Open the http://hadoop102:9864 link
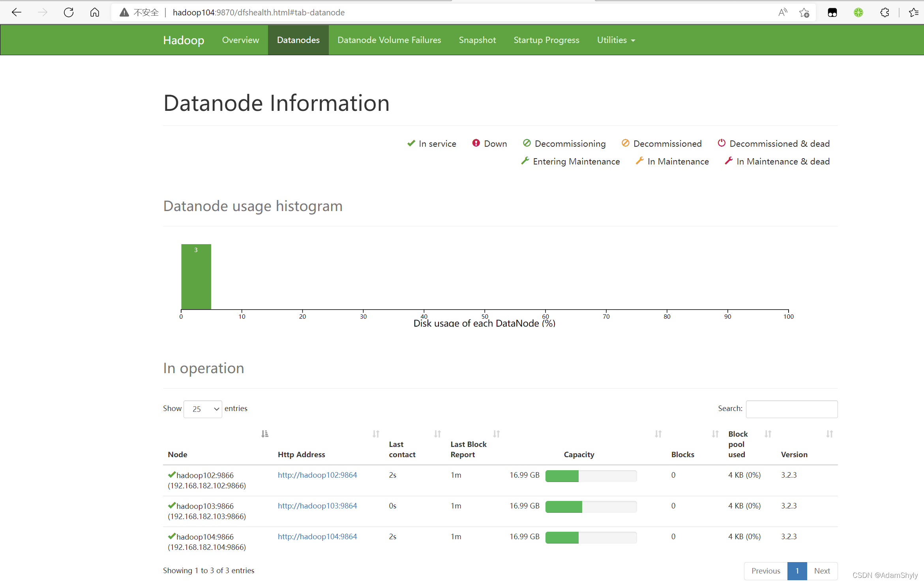Screen dimensions: 924x583 pyautogui.click(x=317, y=475)
